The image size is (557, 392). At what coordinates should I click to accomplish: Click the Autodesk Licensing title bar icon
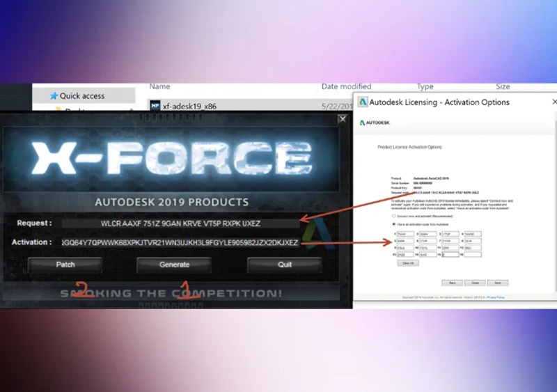(x=362, y=102)
